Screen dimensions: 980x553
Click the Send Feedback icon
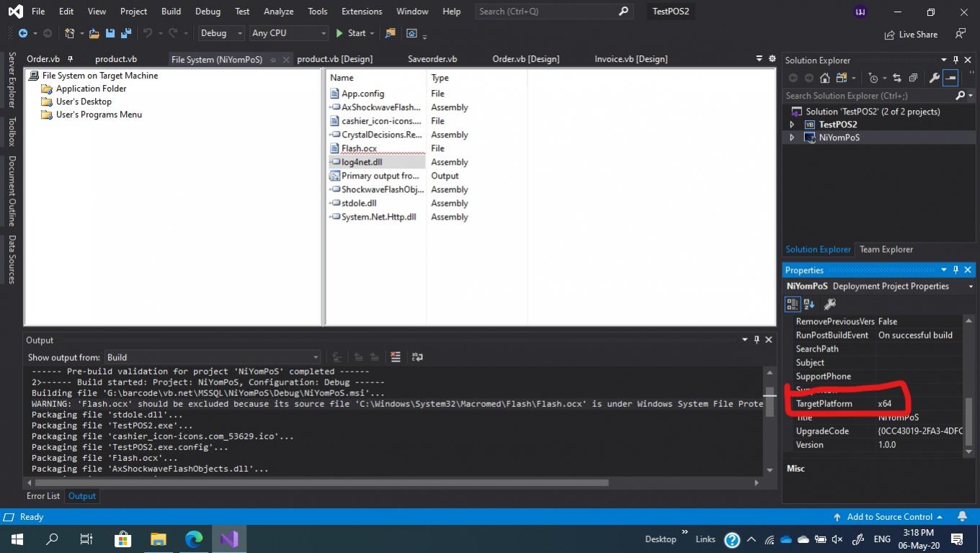[x=960, y=34]
